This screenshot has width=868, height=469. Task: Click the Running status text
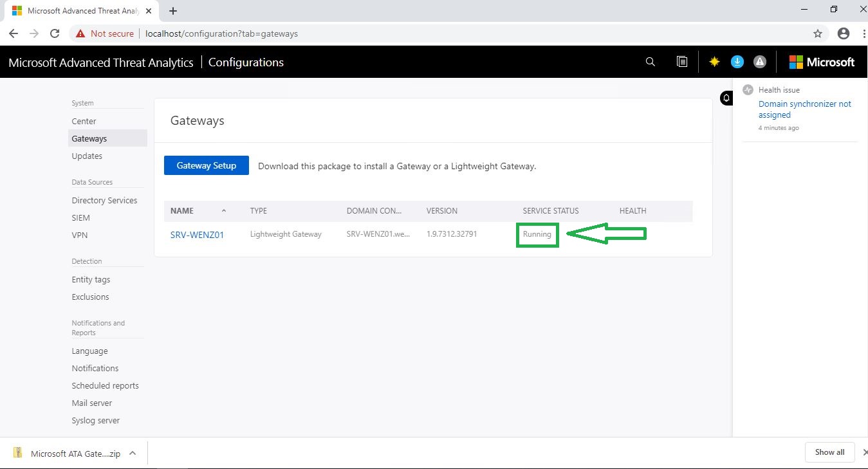537,234
